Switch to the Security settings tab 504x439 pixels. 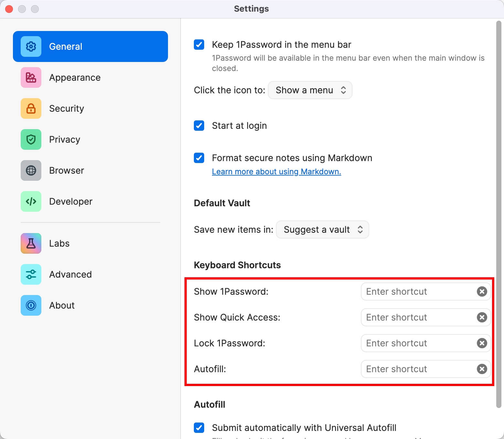[x=90, y=108]
